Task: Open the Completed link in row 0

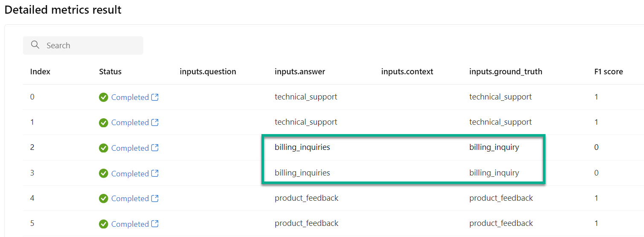Action: [x=130, y=97]
